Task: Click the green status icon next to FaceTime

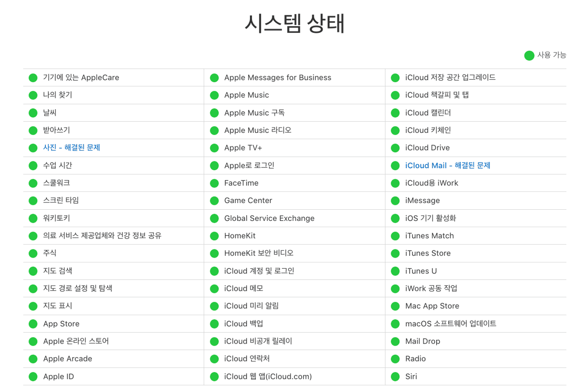Action: coord(214,183)
